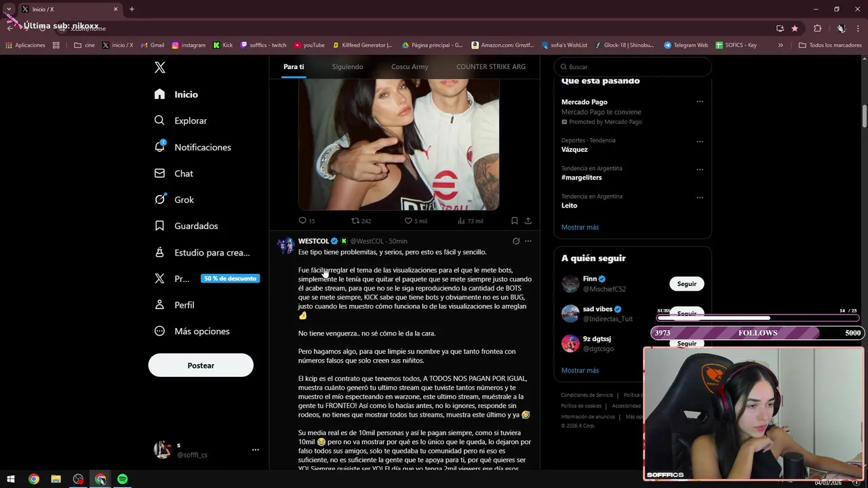This screenshot has height=488, width=868.
Task: Open more options on WESTCOL post
Action: click(528, 241)
